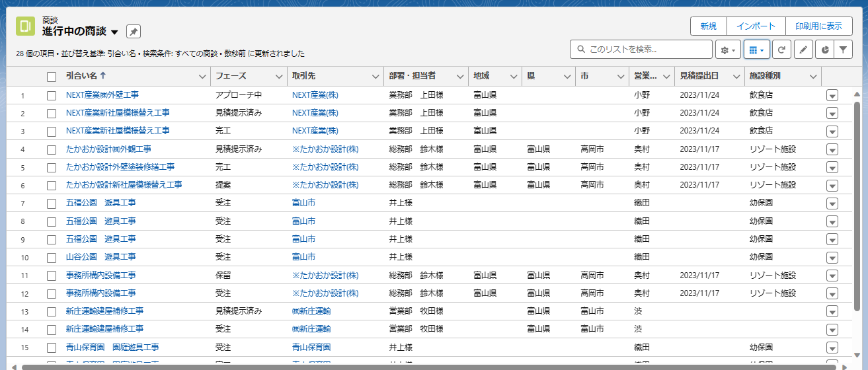Image resolution: width=868 pixels, height=370 pixels.
Task: Open the NEXT産業㈱外壁工事 opportunity link
Action: pyautogui.click(x=102, y=95)
